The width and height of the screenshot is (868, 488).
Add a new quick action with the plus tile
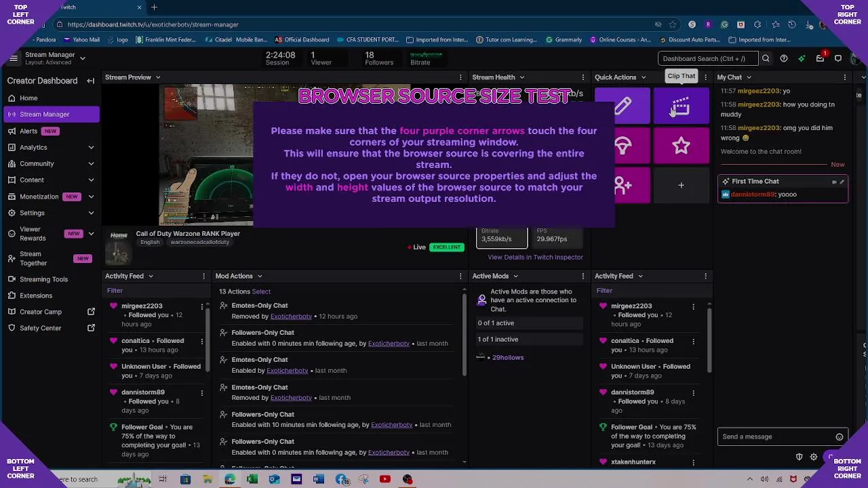681,185
